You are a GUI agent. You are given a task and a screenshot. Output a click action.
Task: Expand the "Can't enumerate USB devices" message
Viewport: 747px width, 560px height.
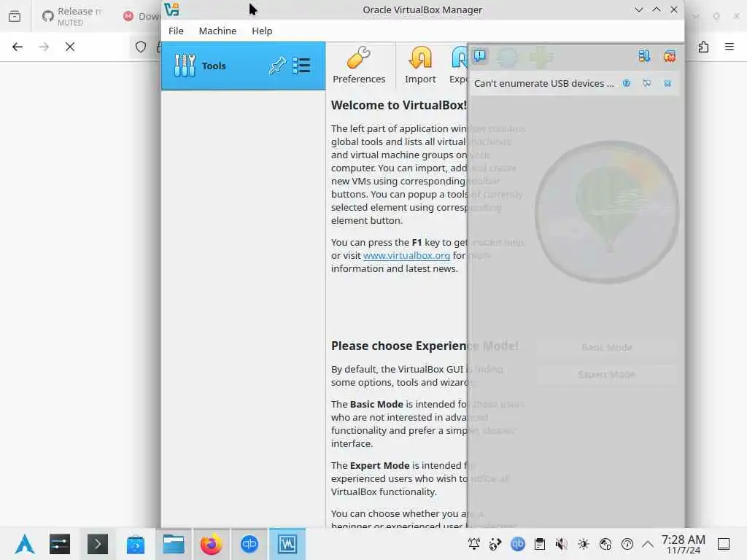[544, 83]
